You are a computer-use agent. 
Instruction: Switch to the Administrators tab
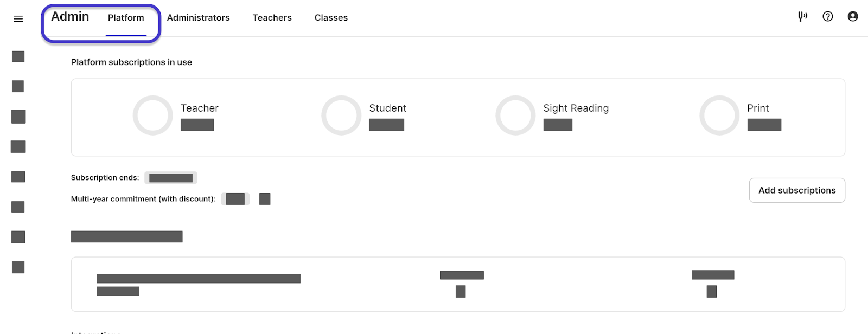click(198, 17)
